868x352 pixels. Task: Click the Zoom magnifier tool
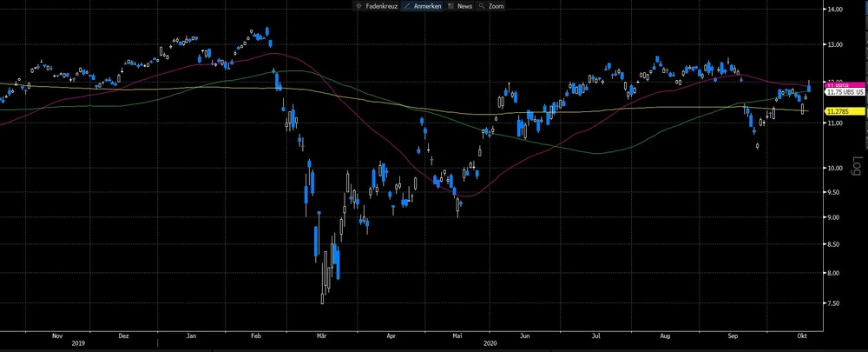coord(491,6)
